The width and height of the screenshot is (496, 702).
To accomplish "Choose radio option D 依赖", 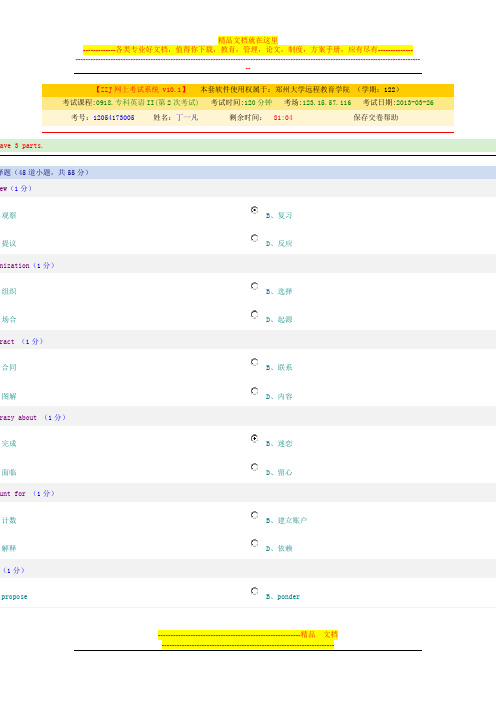I will pos(254,543).
